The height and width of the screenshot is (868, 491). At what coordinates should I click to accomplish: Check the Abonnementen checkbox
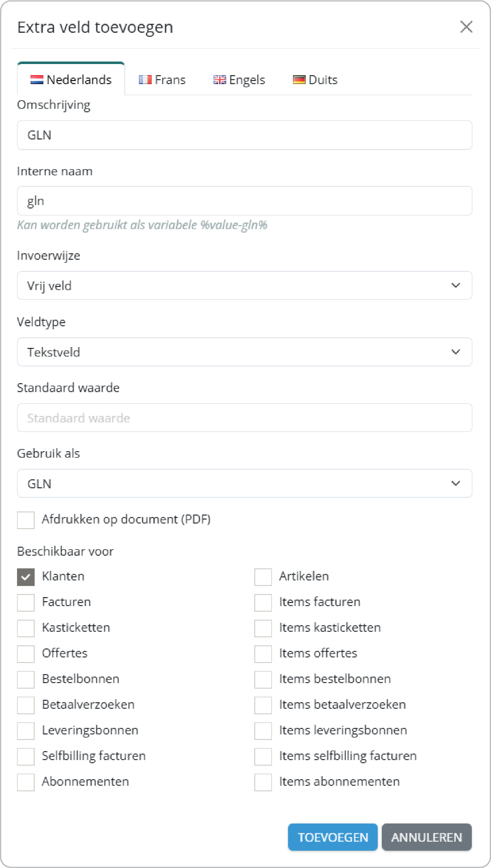26,782
